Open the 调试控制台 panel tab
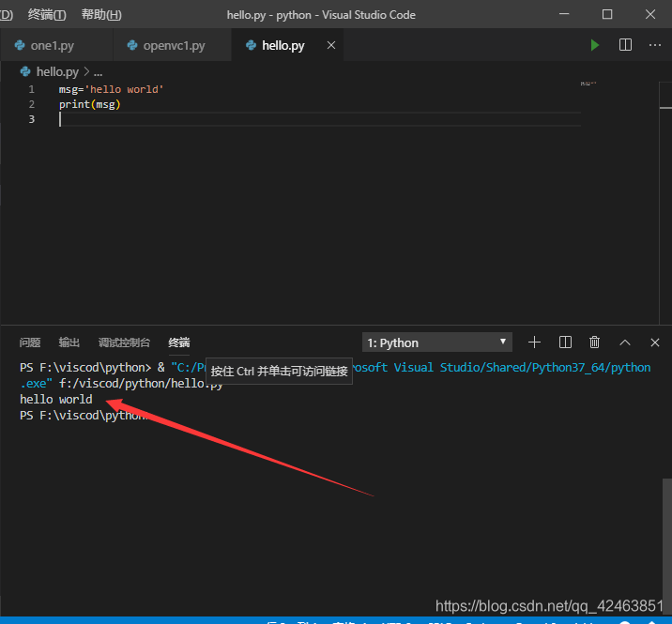This screenshot has height=624, width=672. tap(124, 342)
